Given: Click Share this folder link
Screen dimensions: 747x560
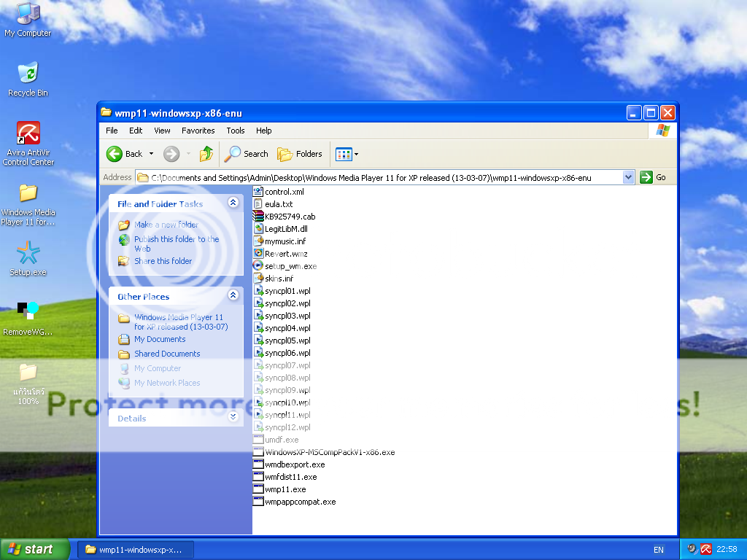Looking at the screenshot, I should (x=163, y=261).
